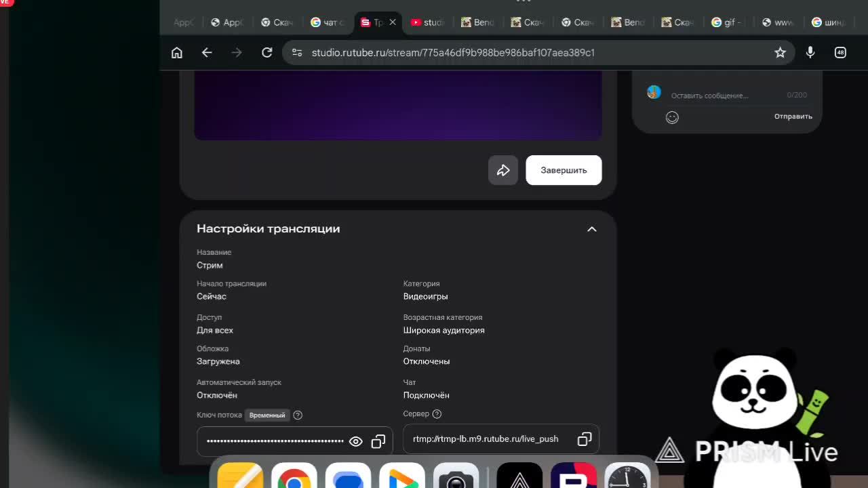Click access value 'Для всех'

click(215, 330)
